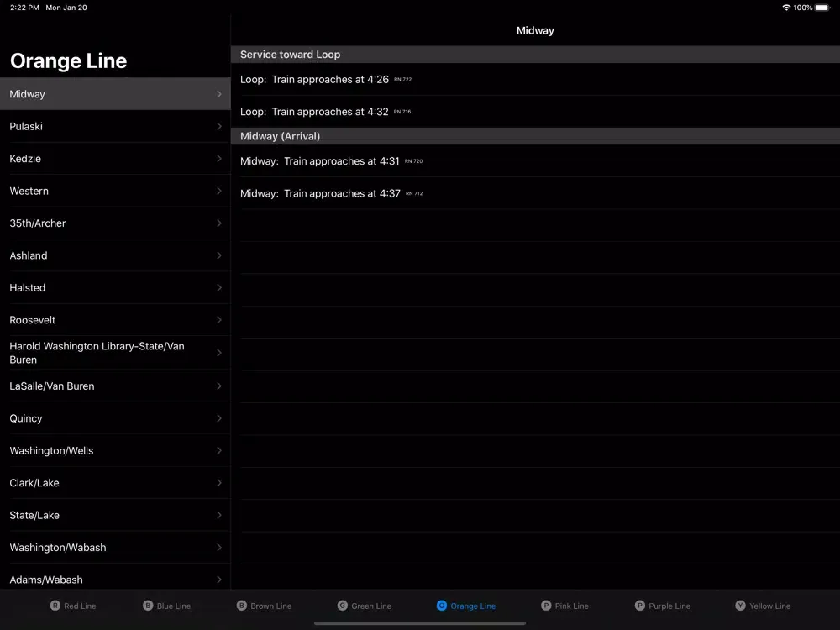Check the Wi-Fi status icon
840x630 pixels.
pos(786,8)
